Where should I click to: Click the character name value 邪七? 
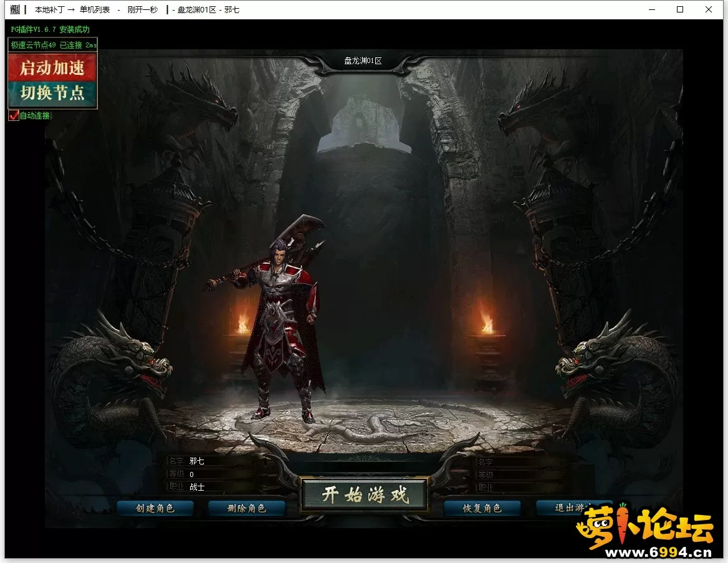pos(197,461)
